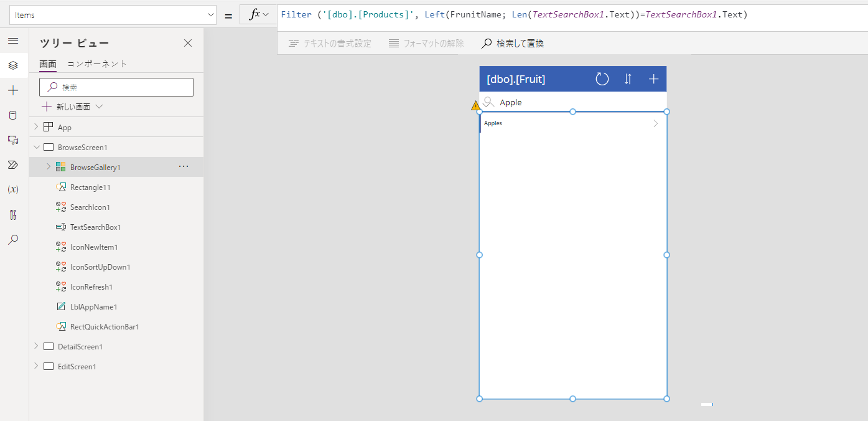
Task: Click the refresh icon in app header
Action: coord(602,79)
